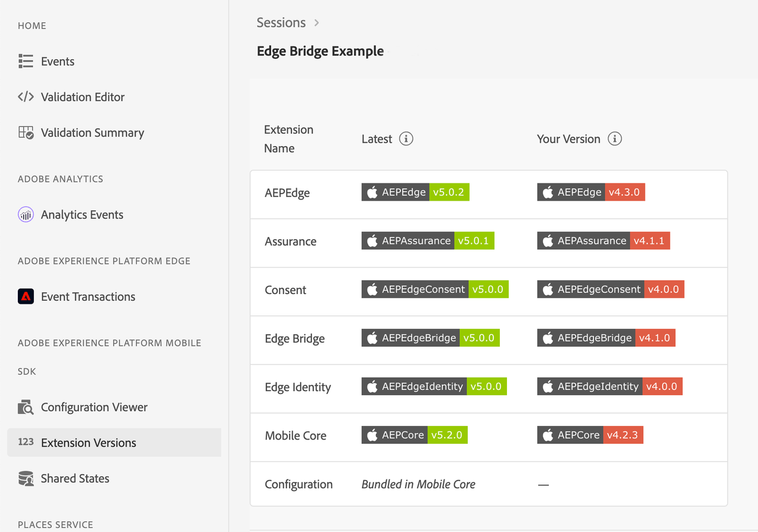Click the breadcrumb chevron after Sessions

[x=317, y=22]
